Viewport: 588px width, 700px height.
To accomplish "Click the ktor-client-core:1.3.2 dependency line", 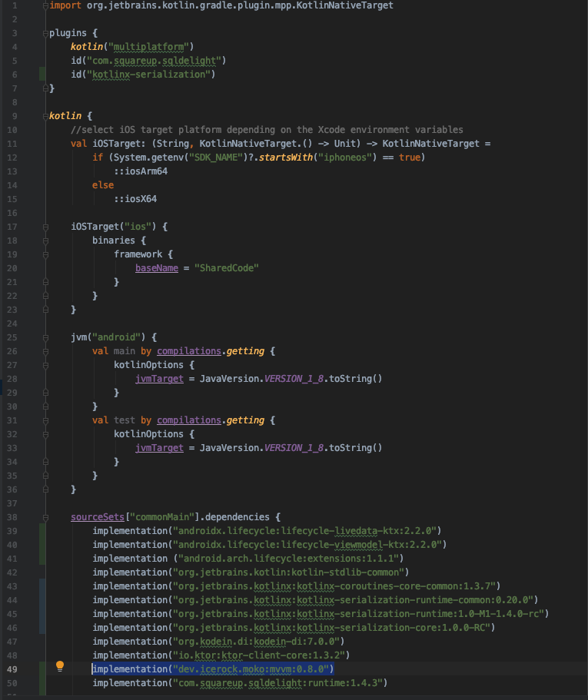I will coord(221,655).
